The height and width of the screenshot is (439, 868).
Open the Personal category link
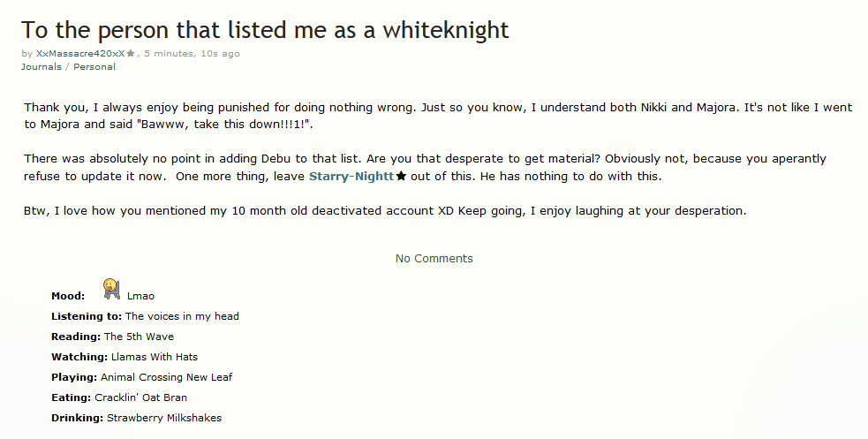[x=94, y=66]
